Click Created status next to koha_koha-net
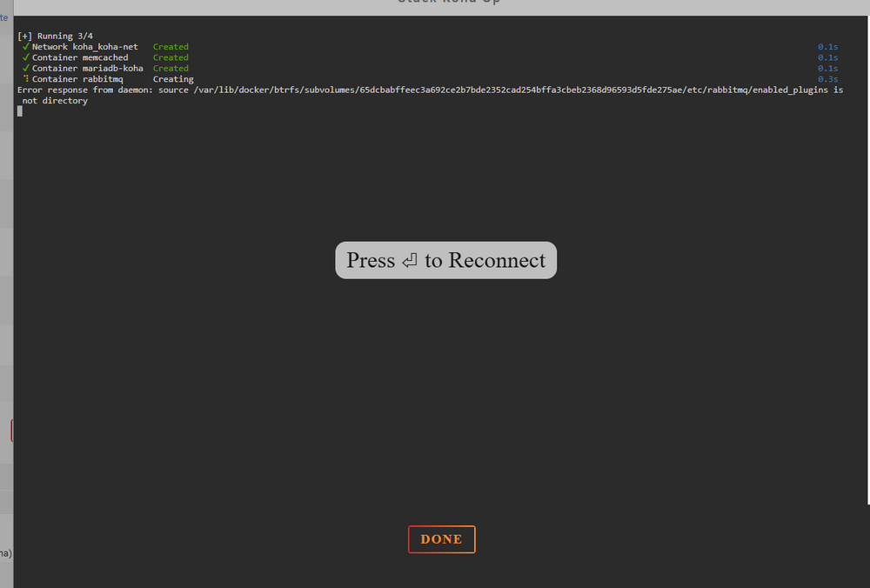 point(171,47)
